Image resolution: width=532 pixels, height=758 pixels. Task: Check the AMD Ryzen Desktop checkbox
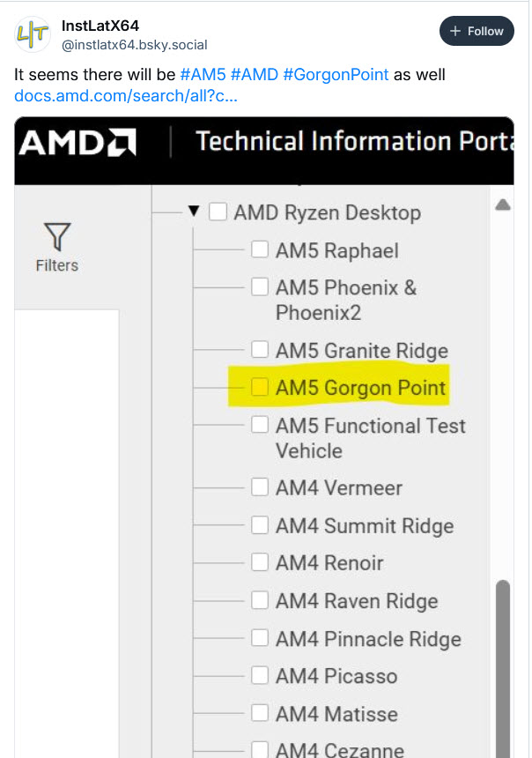point(218,212)
